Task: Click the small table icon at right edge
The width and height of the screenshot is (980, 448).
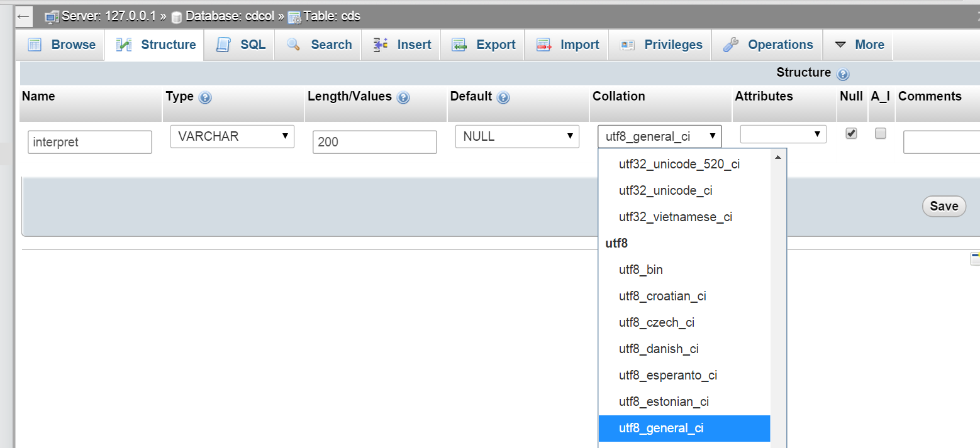Action: coord(975,259)
